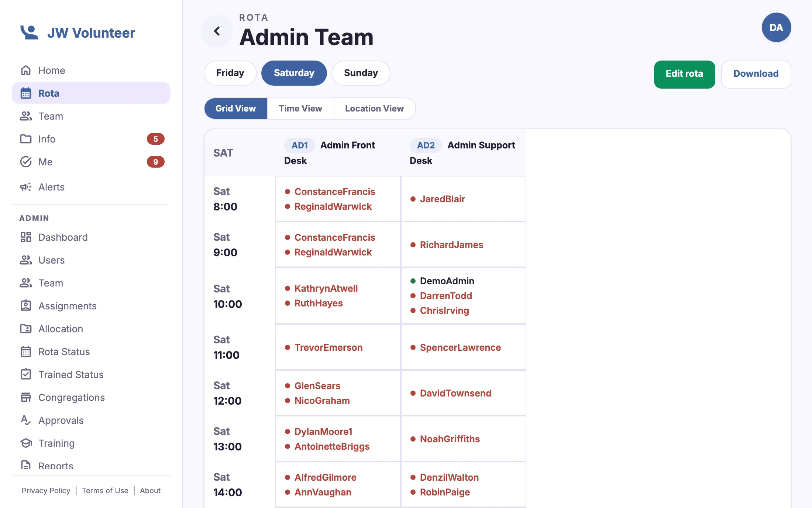The width and height of the screenshot is (812, 508).
Task: Click the AD2 location tag
Action: click(426, 145)
